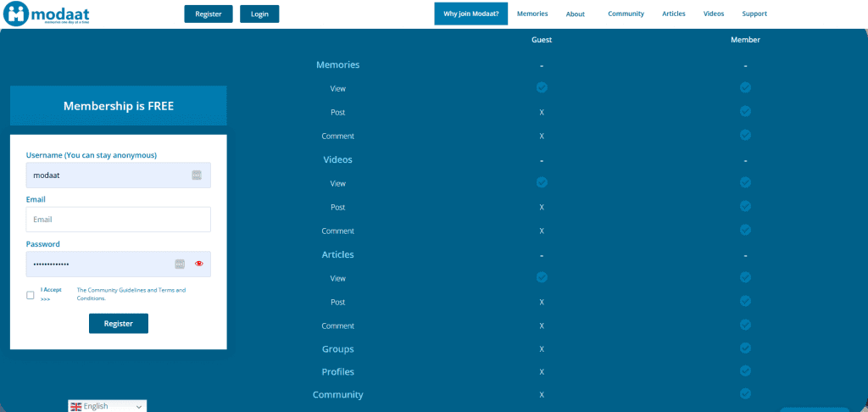Viewport: 868px width, 412px height.
Task: Click the Modaat logo icon
Action: 16,14
